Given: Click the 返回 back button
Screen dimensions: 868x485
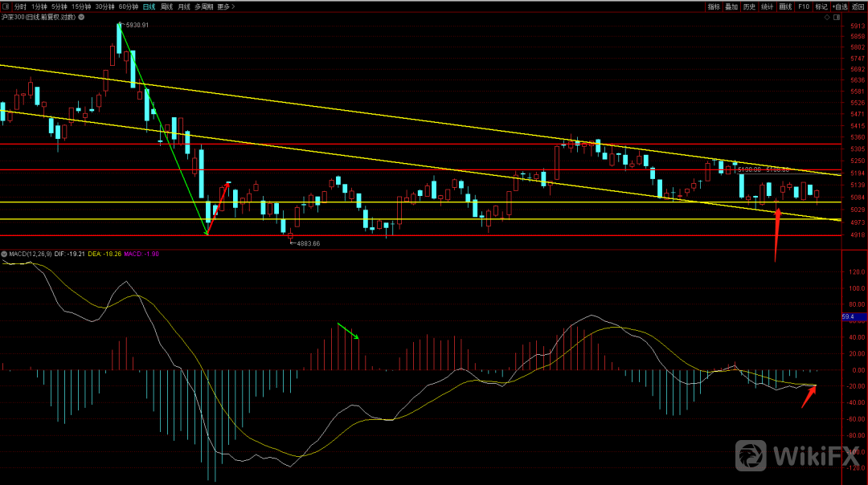Looking at the screenshot, I should click(x=858, y=6).
